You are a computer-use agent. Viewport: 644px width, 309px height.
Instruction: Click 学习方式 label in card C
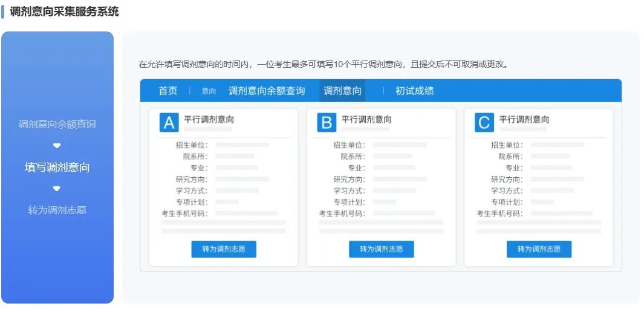coord(507,191)
